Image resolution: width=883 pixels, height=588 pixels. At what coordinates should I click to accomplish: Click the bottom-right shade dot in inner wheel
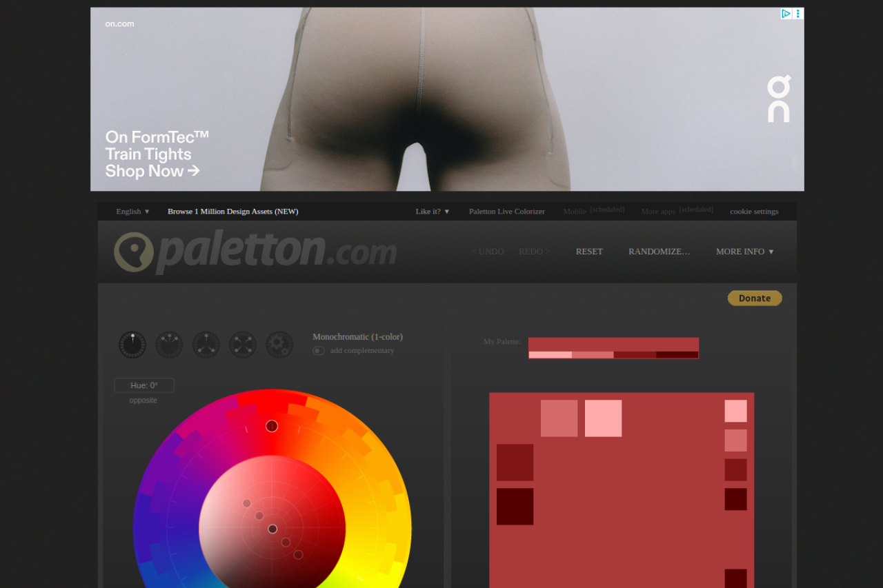click(298, 554)
